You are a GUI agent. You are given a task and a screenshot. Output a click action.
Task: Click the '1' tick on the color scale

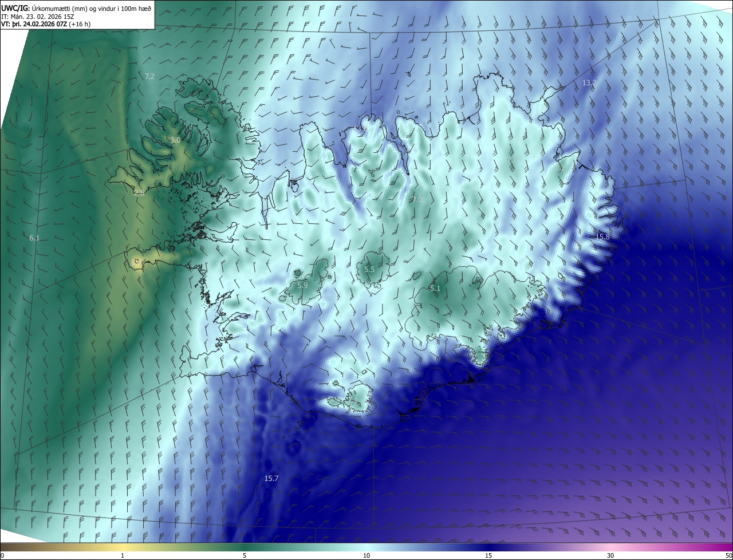click(x=123, y=555)
